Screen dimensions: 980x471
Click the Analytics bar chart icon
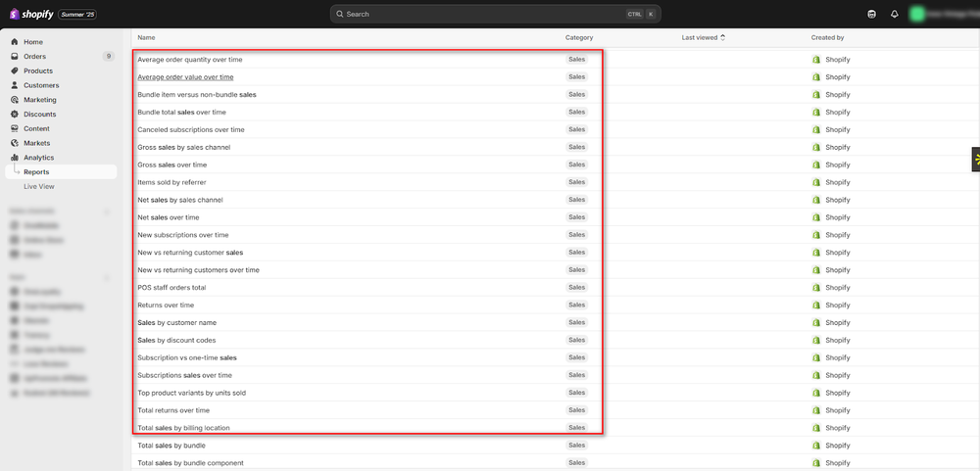15,158
